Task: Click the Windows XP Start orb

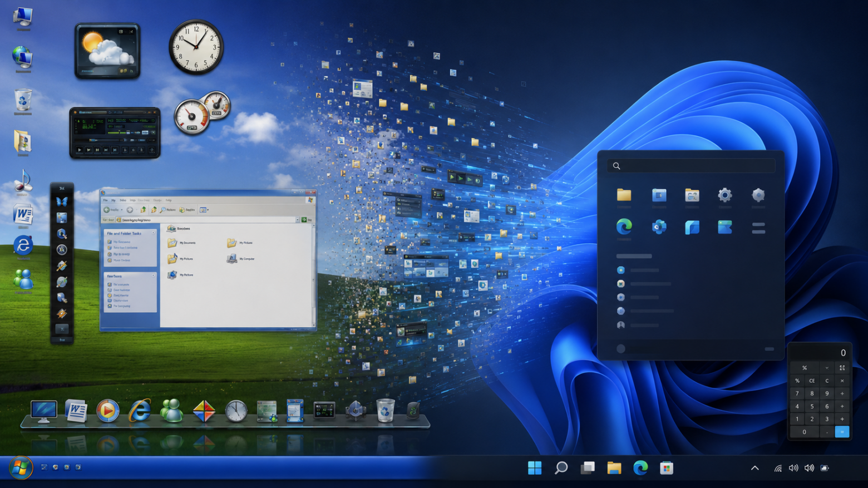Action: tap(21, 468)
